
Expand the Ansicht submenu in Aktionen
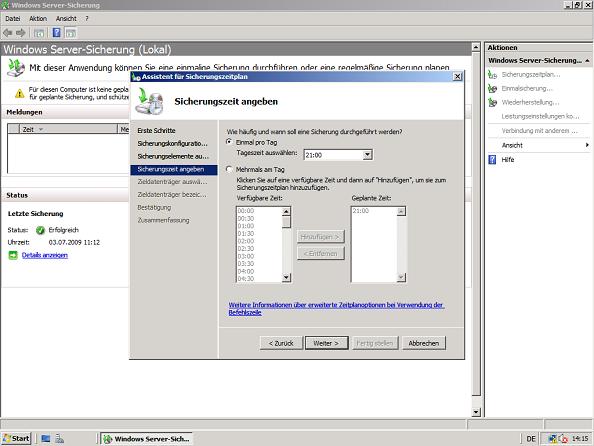(587, 145)
